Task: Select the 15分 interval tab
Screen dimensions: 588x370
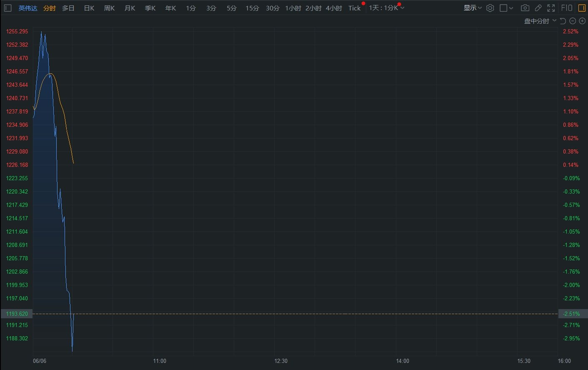Action: click(x=252, y=8)
